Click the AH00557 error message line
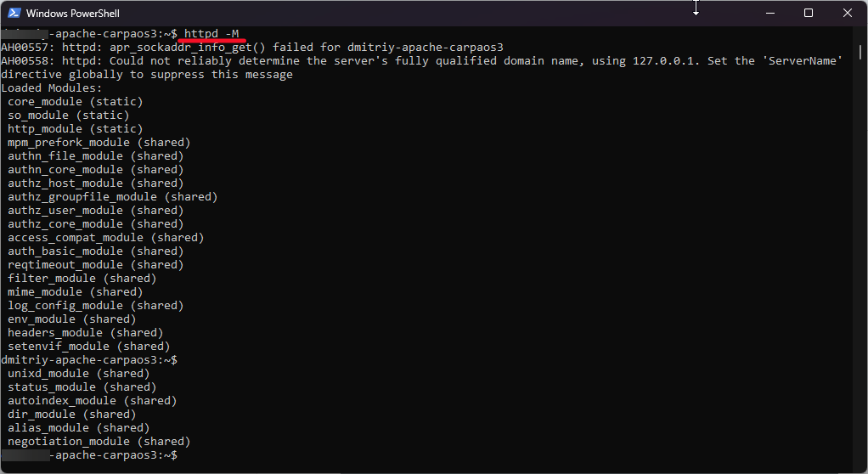 pyautogui.click(x=252, y=48)
